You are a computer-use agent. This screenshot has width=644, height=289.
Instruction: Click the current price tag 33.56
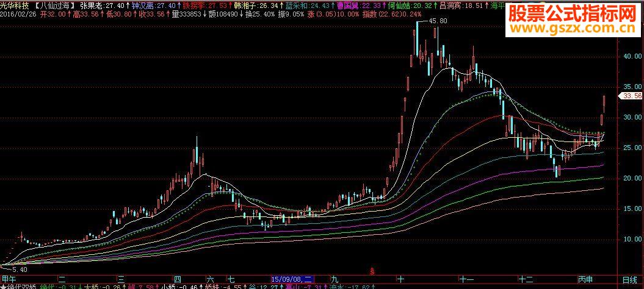click(x=632, y=96)
